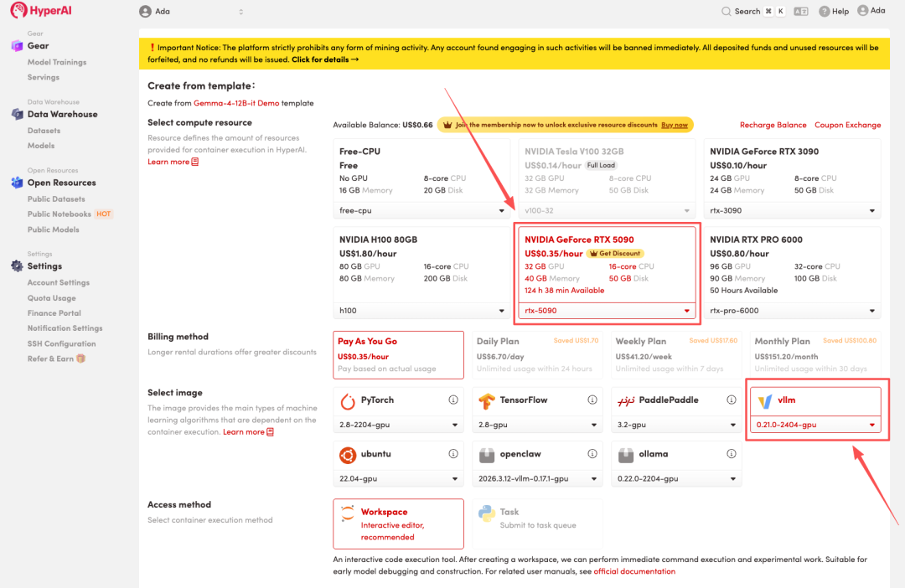This screenshot has width=905, height=588.
Task: Show TensorFlow image info icon
Action: coord(592,400)
